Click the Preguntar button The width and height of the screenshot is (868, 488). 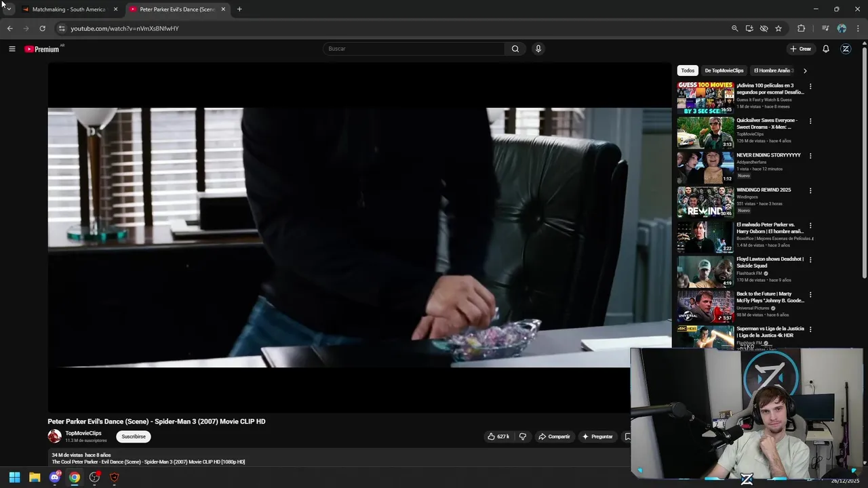(597, 436)
